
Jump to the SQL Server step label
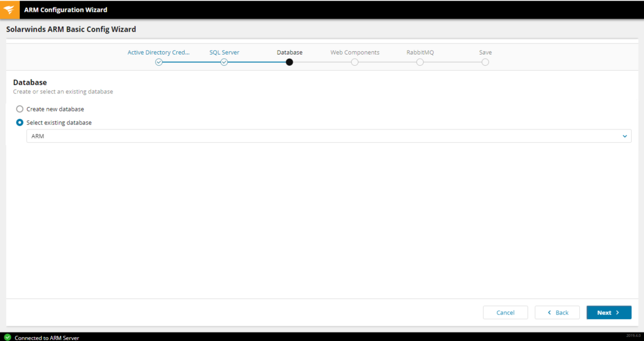pos(224,52)
